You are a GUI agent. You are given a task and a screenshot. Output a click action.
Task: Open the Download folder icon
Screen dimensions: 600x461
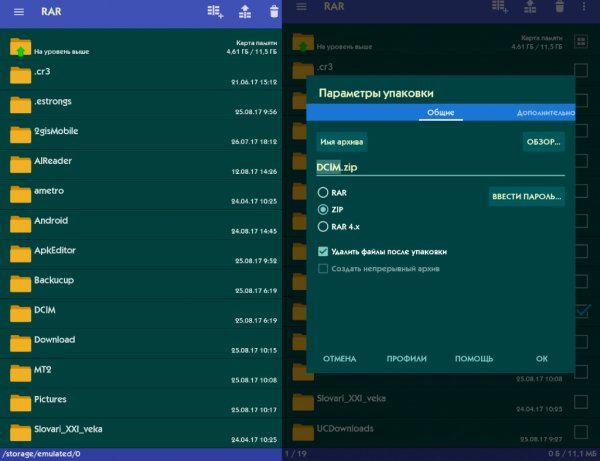pyautogui.click(x=20, y=344)
